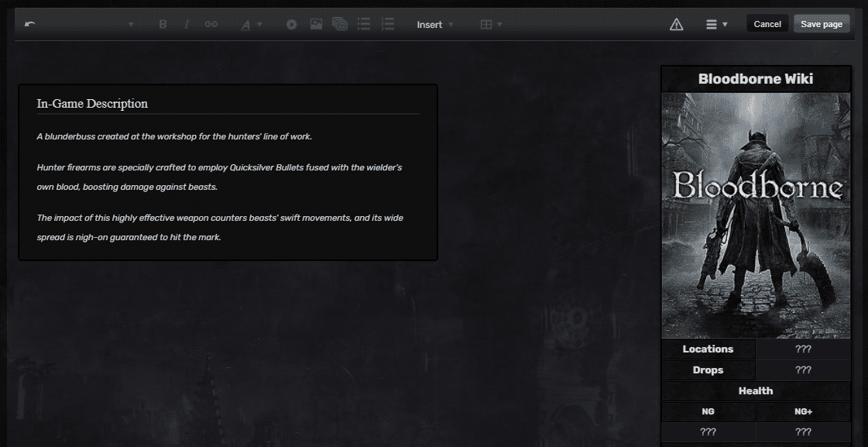Click the Locations label cell
The image size is (868, 447).
click(708, 349)
